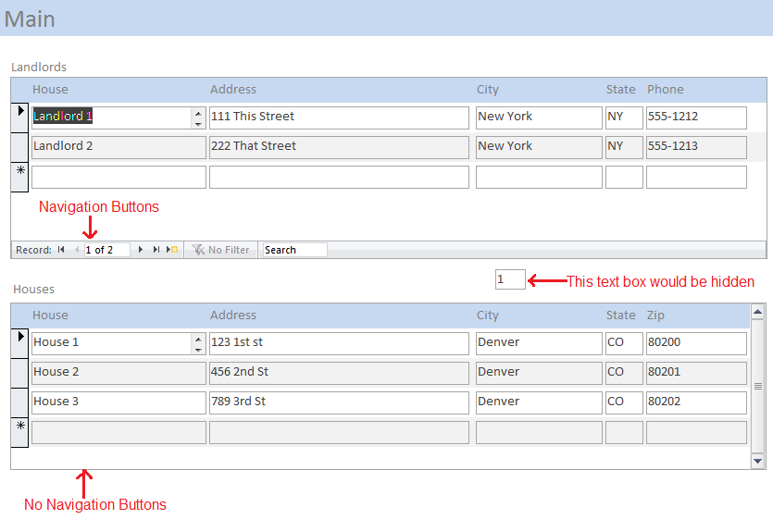This screenshot has height=532, width=773.
Task: Click empty House field in new landlord row
Action: pyautogui.click(x=118, y=177)
